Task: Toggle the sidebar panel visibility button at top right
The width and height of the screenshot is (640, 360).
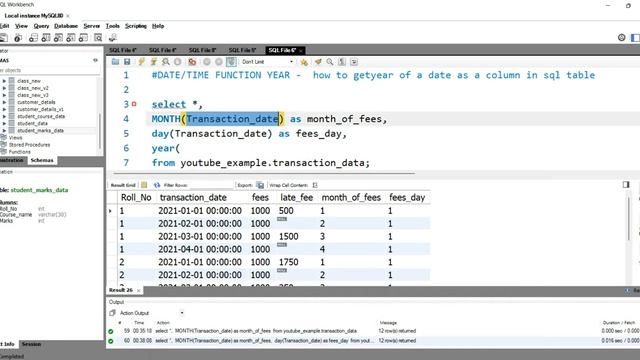Action: [635, 38]
